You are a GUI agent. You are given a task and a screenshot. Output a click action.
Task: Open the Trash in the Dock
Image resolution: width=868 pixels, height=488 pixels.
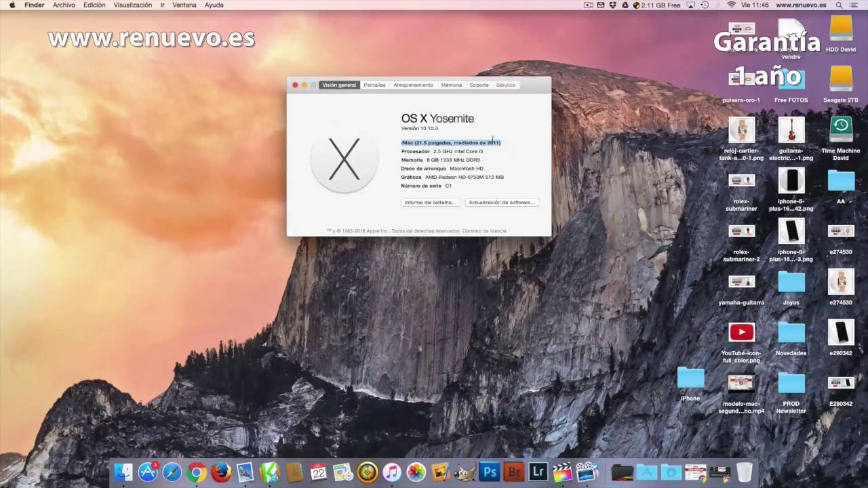tap(745, 472)
